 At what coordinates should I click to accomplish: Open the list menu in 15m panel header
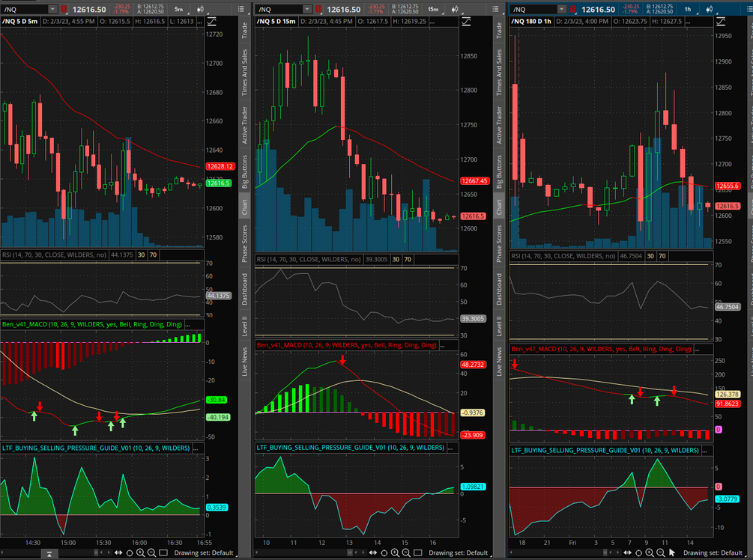(x=495, y=9)
